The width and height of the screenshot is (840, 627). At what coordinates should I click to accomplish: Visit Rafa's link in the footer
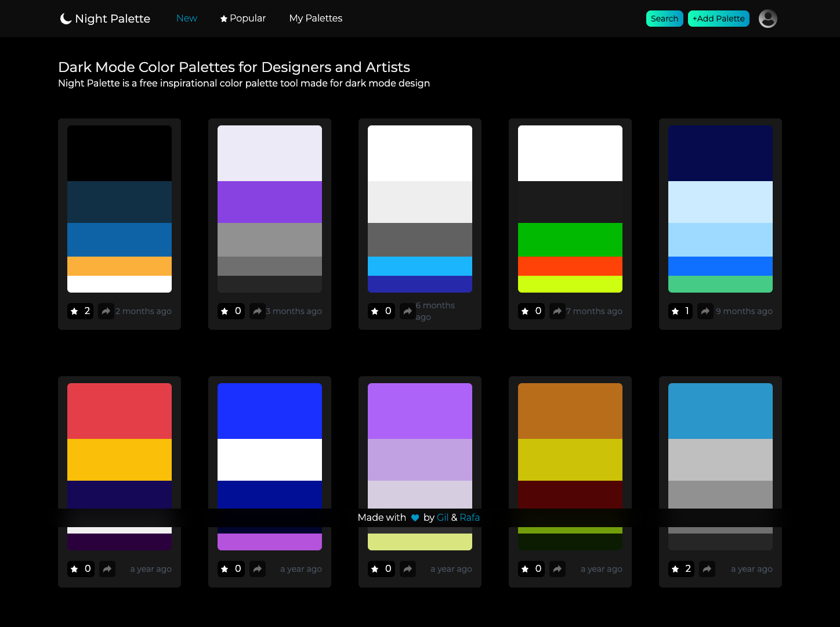(470, 517)
